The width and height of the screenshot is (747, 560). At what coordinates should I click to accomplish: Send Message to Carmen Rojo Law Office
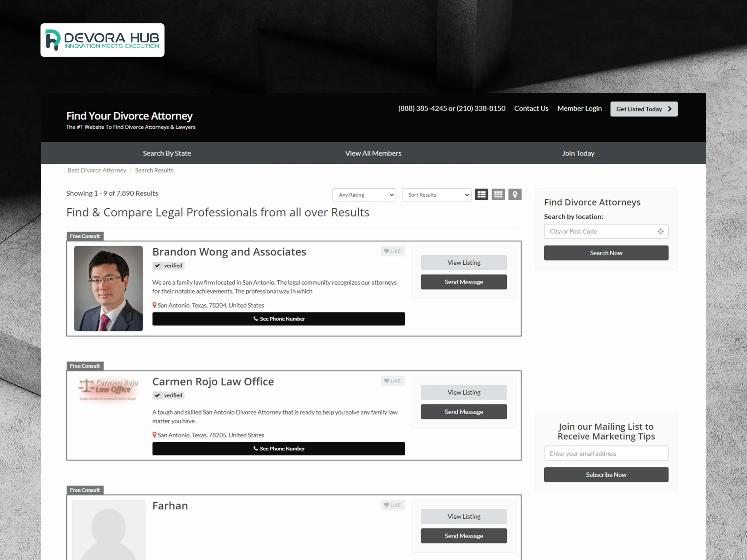(x=464, y=412)
